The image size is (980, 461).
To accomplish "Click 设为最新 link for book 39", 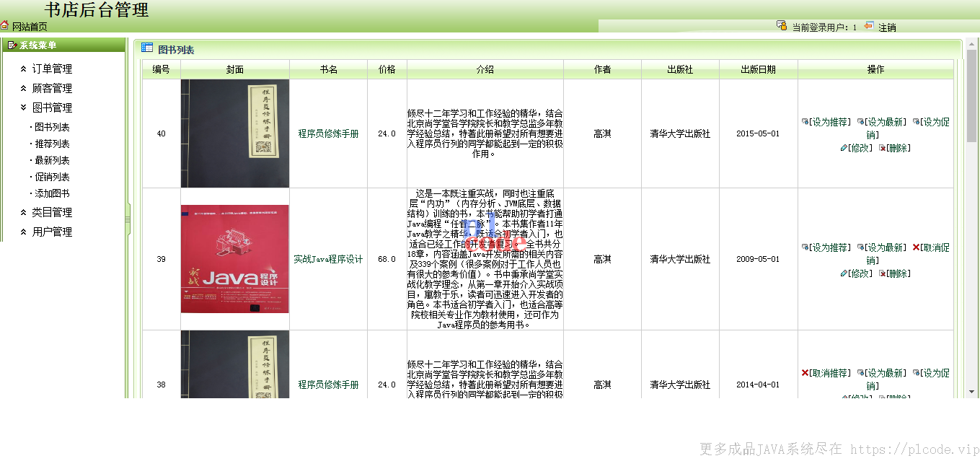I will pyautogui.click(x=886, y=247).
